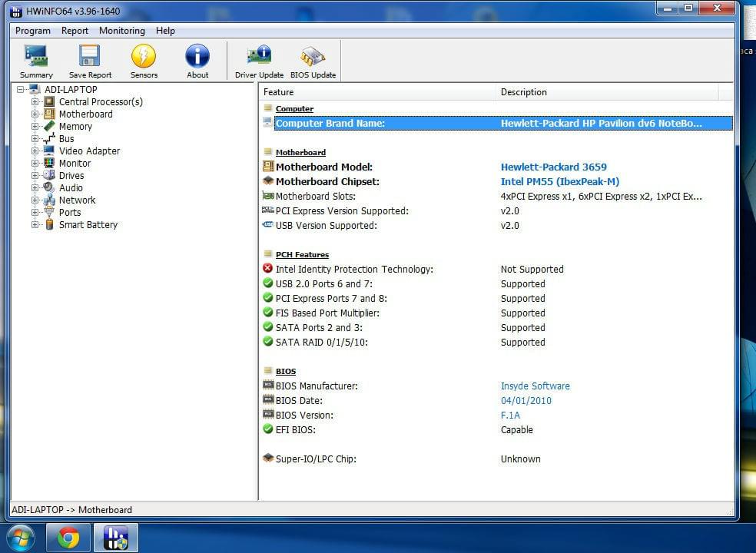The width and height of the screenshot is (756, 553).
Task: Launch the Driver Update tool
Action: tap(259, 61)
